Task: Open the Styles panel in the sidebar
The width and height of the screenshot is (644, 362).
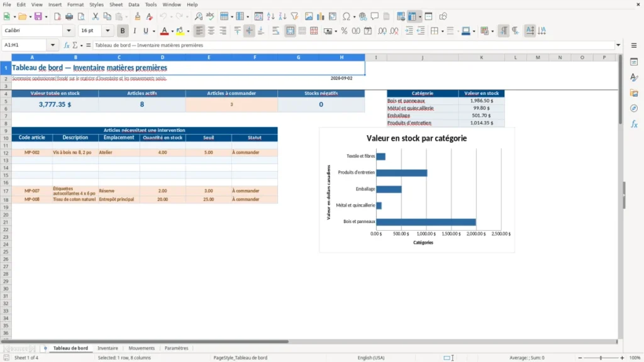Action: [x=634, y=77]
